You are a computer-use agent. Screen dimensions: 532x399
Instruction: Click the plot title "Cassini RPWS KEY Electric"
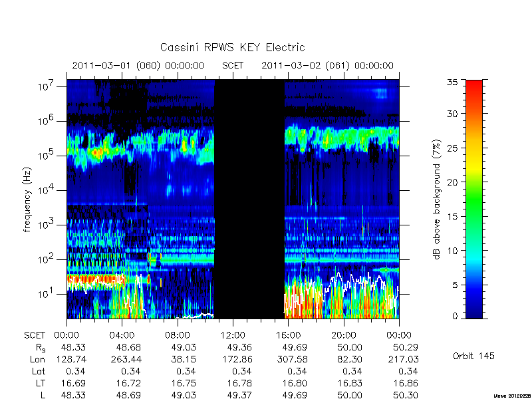232,47
